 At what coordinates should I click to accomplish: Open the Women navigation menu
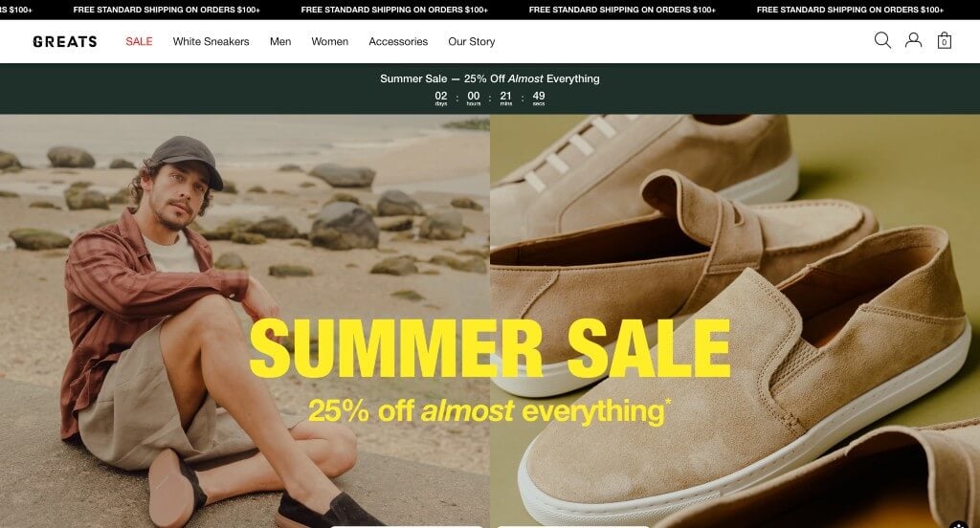pos(329,41)
